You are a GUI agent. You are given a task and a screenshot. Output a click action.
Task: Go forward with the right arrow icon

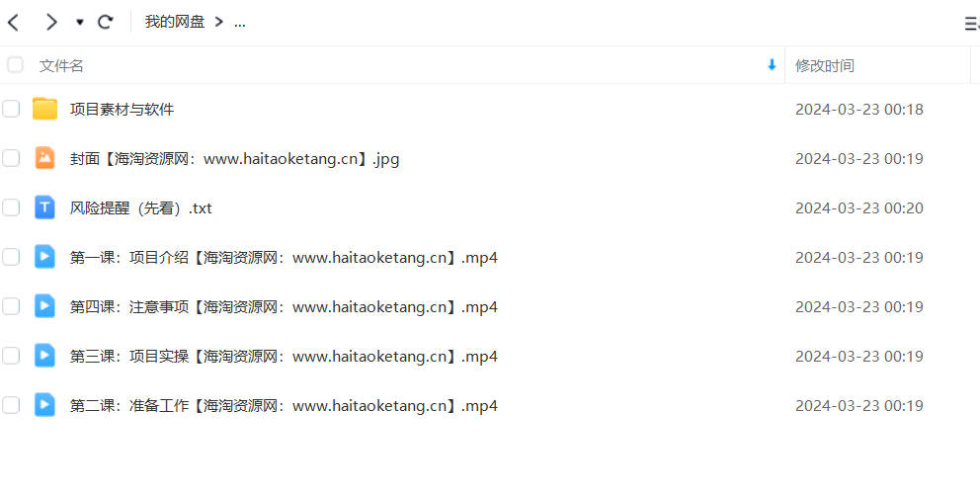coord(51,23)
